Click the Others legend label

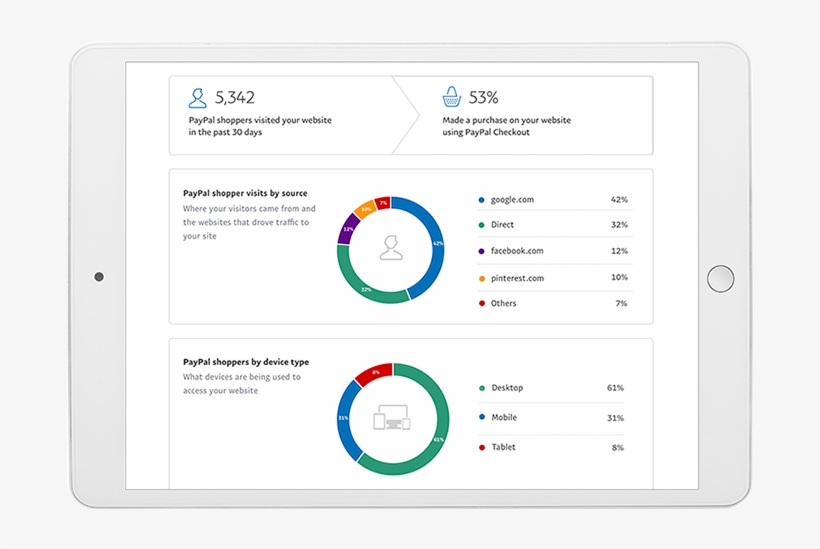(x=503, y=303)
